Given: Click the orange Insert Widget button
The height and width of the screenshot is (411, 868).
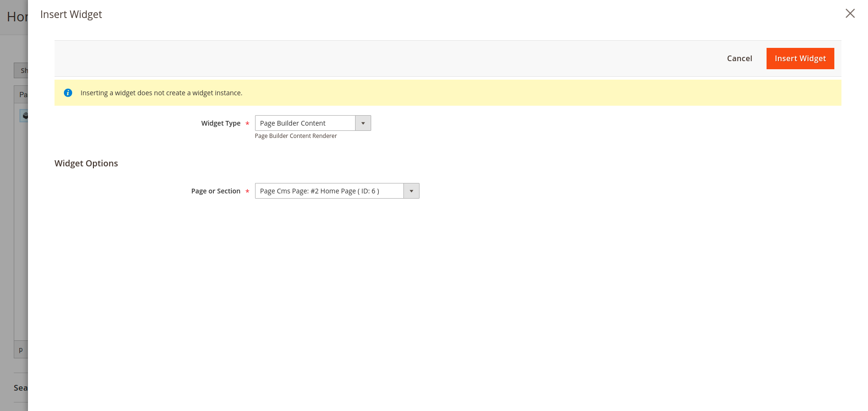Looking at the screenshot, I should coord(800,58).
